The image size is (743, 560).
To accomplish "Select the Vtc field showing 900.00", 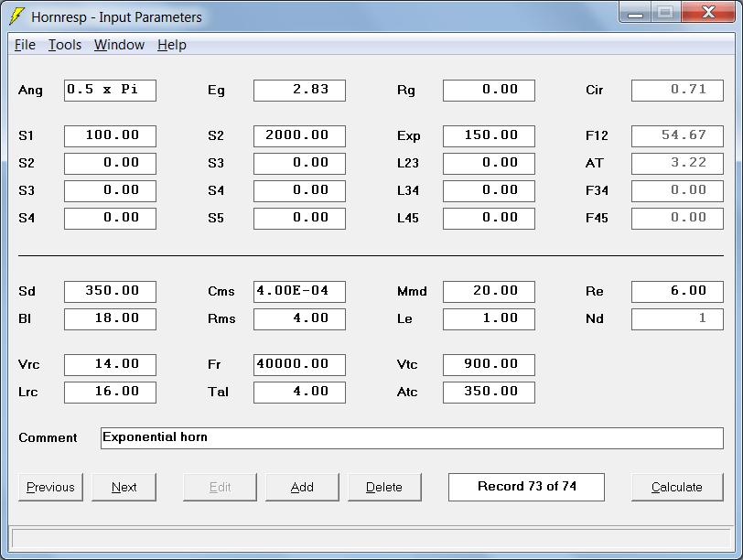I will pos(489,365).
